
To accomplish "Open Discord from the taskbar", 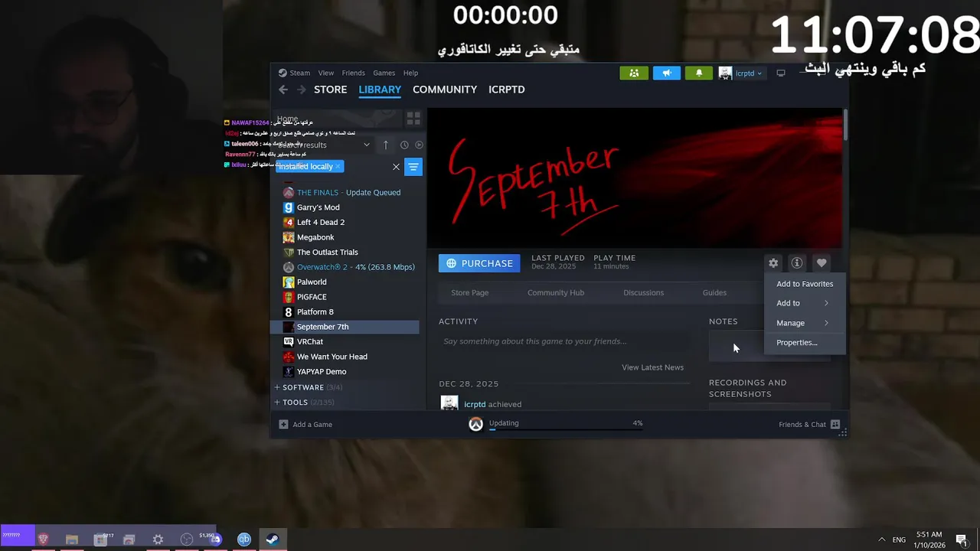I will (x=215, y=540).
